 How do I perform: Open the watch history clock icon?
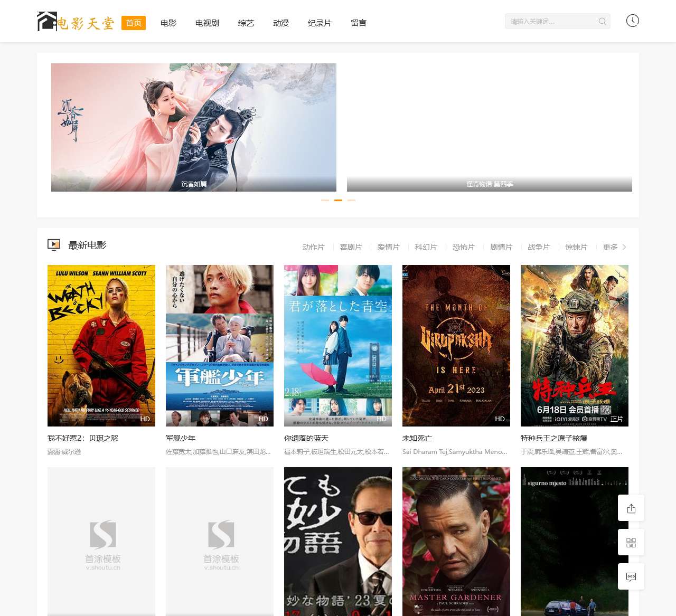pyautogui.click(x=632, y=21)
